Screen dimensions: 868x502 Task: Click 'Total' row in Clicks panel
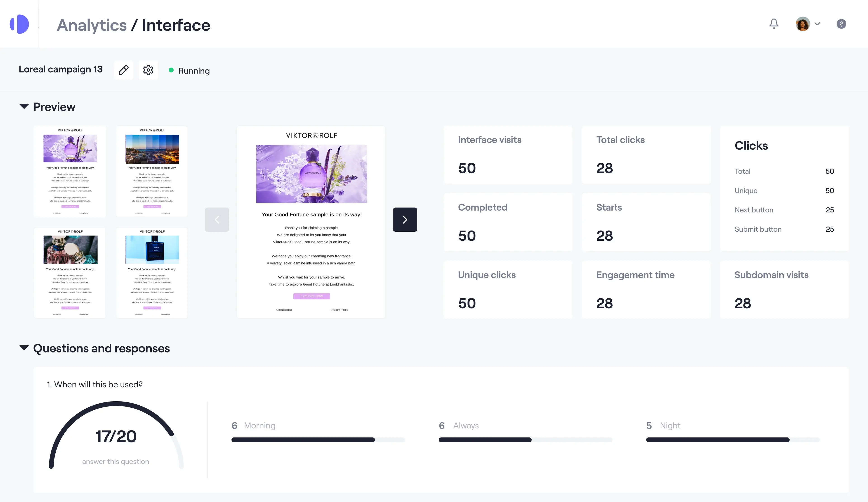pos(784,171)
